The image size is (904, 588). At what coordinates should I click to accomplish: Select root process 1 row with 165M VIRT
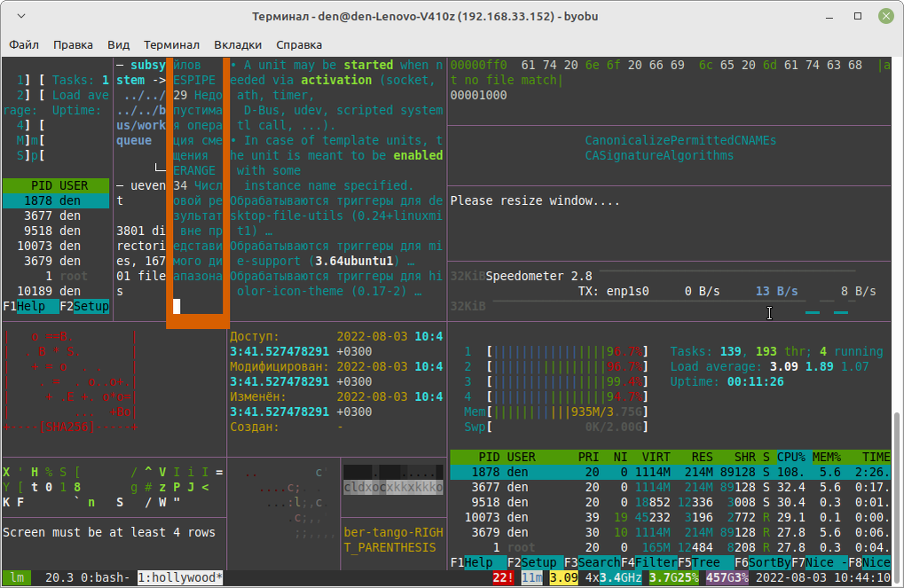(671, 547)
